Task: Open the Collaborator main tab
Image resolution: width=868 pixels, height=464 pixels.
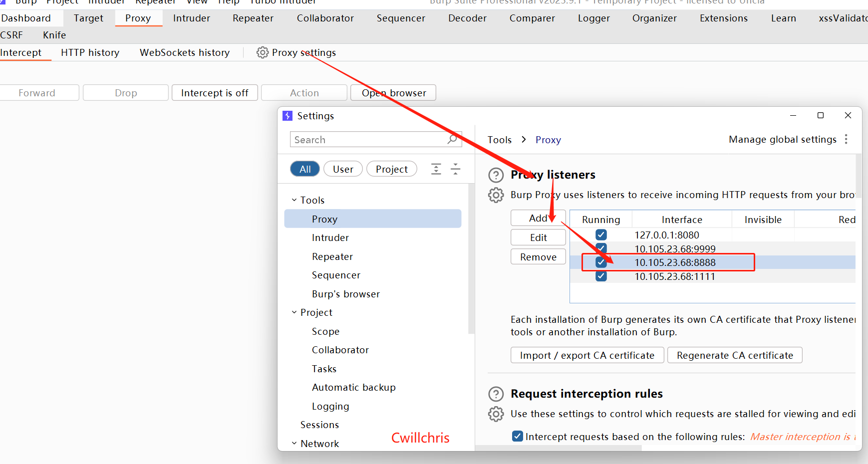Action: point(325,18)
